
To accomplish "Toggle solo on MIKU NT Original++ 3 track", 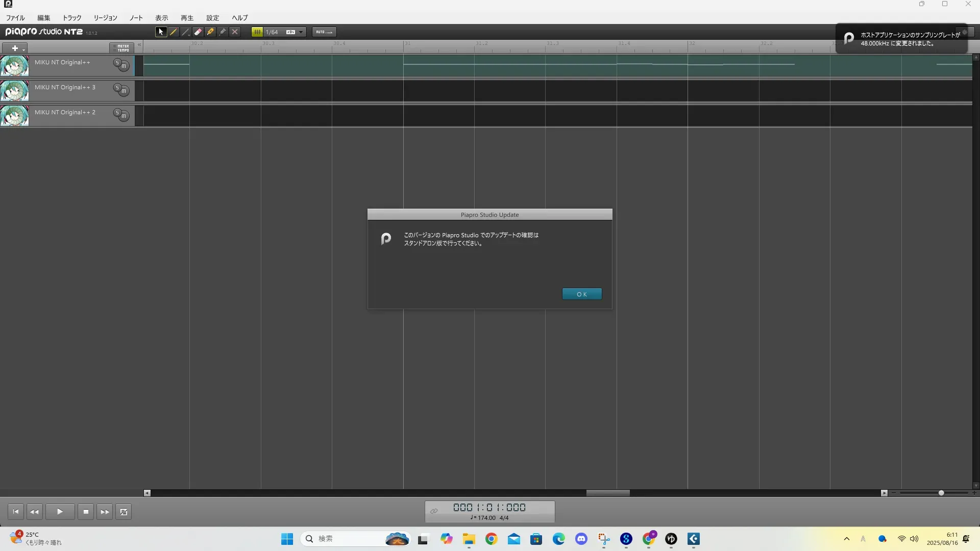I will pyautogui.click(x=117, y=87).
